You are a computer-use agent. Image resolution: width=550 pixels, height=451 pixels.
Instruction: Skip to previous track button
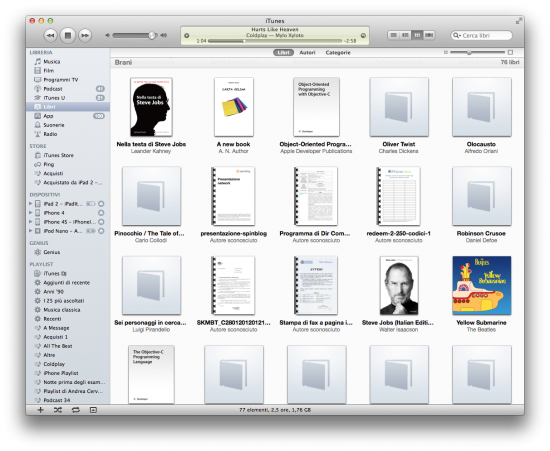coord(50,35)
